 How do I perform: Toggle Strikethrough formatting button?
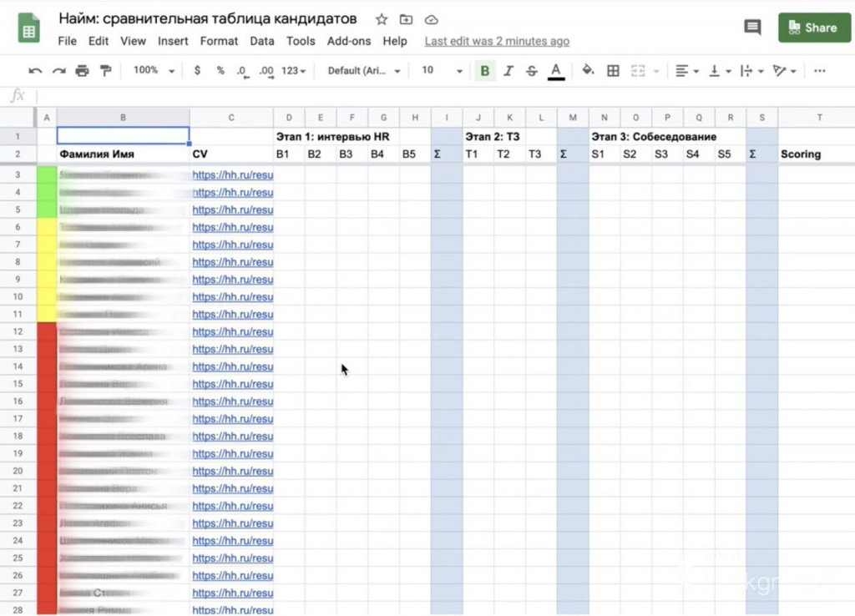(532, 71)
